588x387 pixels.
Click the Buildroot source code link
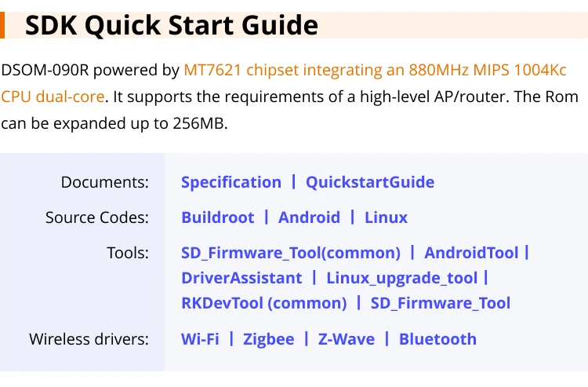217,217
